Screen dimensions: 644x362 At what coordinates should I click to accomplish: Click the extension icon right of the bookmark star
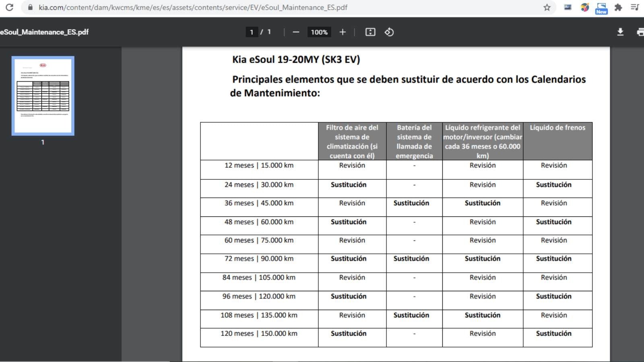coord(568,7)
